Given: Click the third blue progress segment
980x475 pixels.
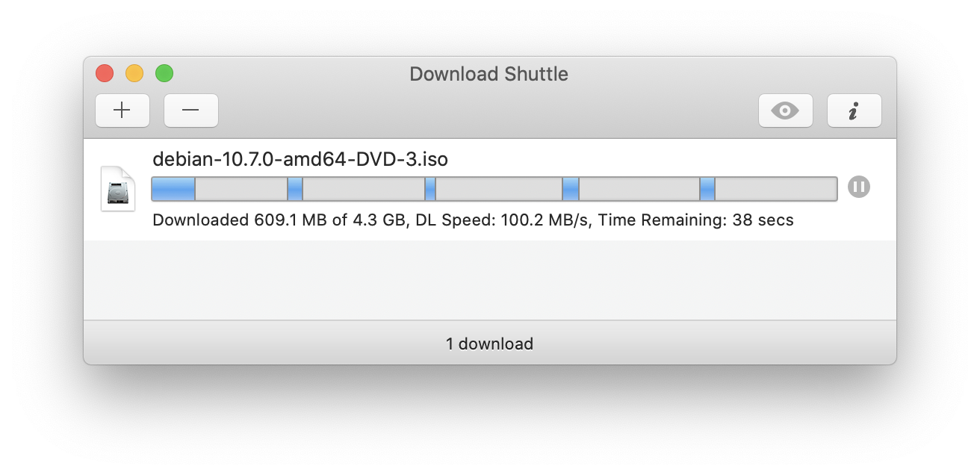Looking at the screenshot, I should click(430, 189).
